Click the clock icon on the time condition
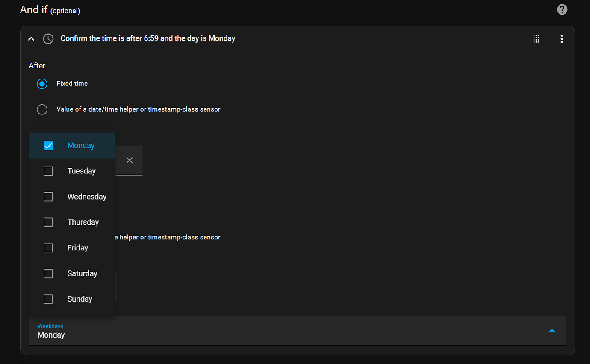 48,38
